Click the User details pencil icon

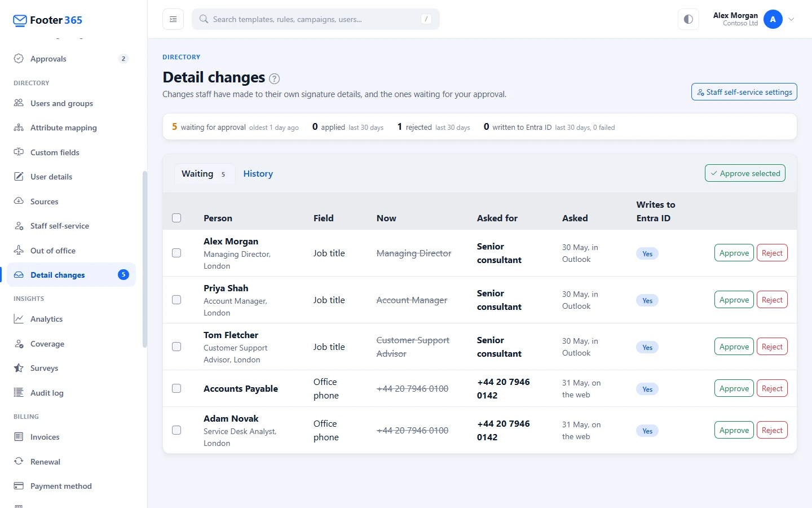pos(19,177)
